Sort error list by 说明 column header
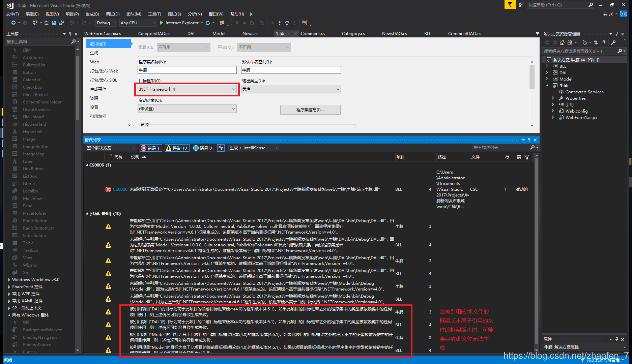The width and height of the screenshot is (632, 364). 135,157
